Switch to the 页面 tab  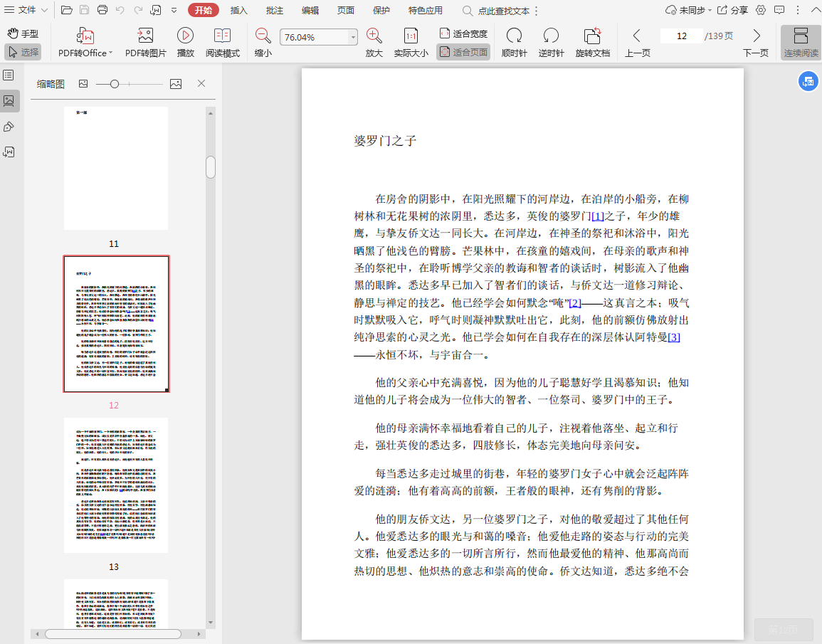point(345,11)
